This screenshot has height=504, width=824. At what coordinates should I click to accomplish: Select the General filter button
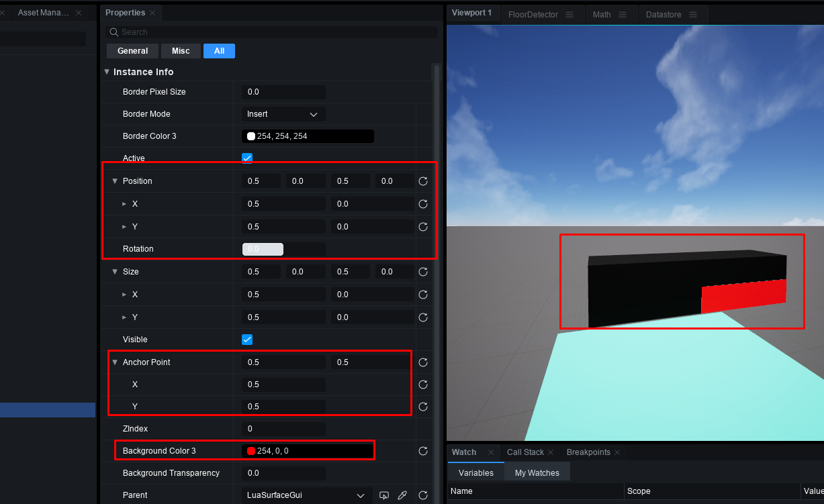(x=132, y=51)
